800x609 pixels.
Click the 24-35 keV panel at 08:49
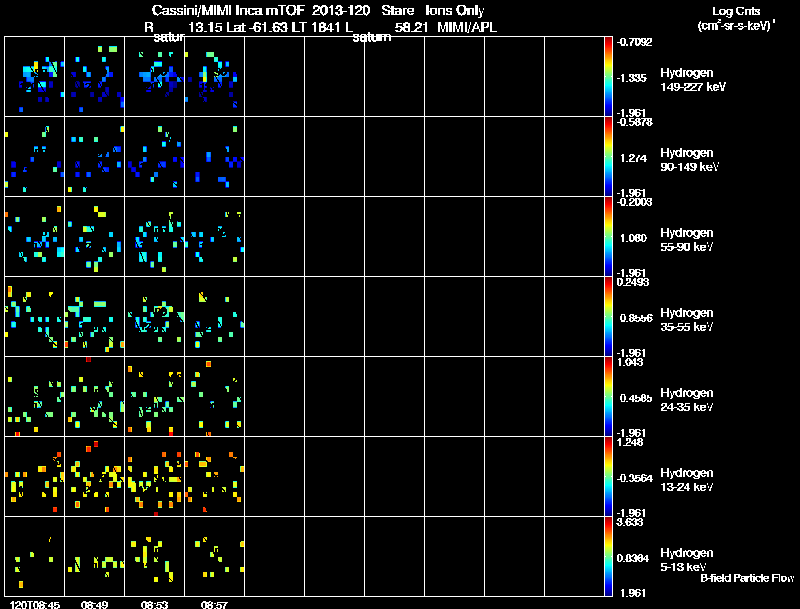coord(94,397)
